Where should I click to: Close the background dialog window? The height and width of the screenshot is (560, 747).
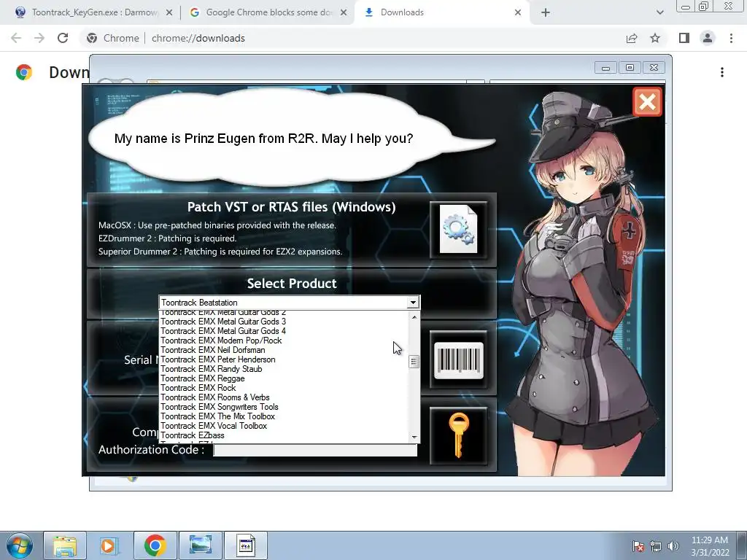[654, 68]
